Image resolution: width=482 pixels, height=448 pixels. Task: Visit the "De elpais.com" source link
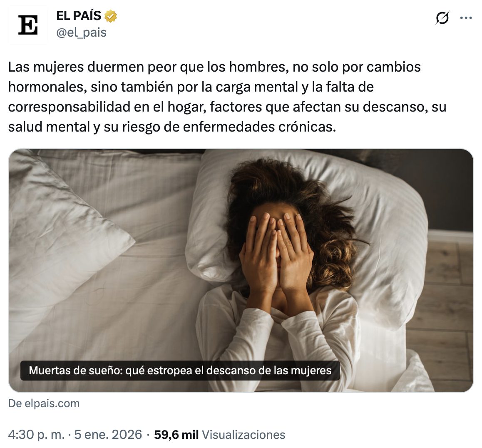(44, 403)
